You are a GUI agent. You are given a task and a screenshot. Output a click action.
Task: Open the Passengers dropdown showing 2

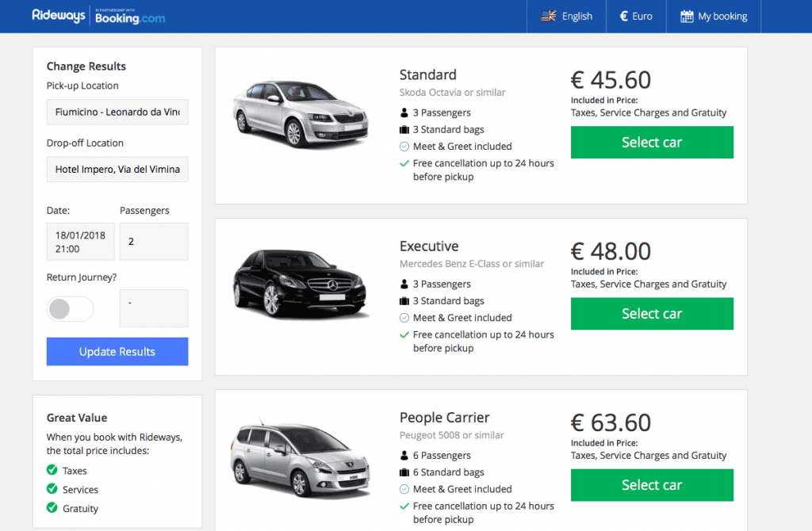[154, 242]
